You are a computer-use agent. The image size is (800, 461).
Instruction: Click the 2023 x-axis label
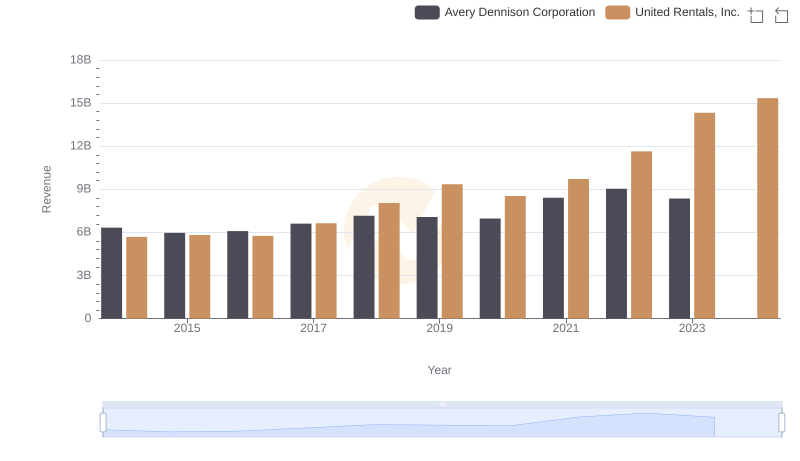(x=692, y=328)
